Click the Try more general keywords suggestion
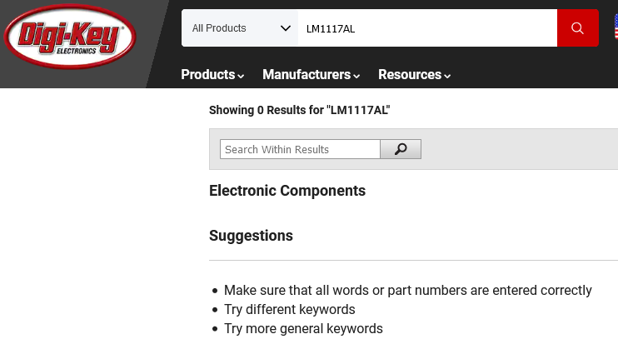The image size is (618, 364). 303,329
